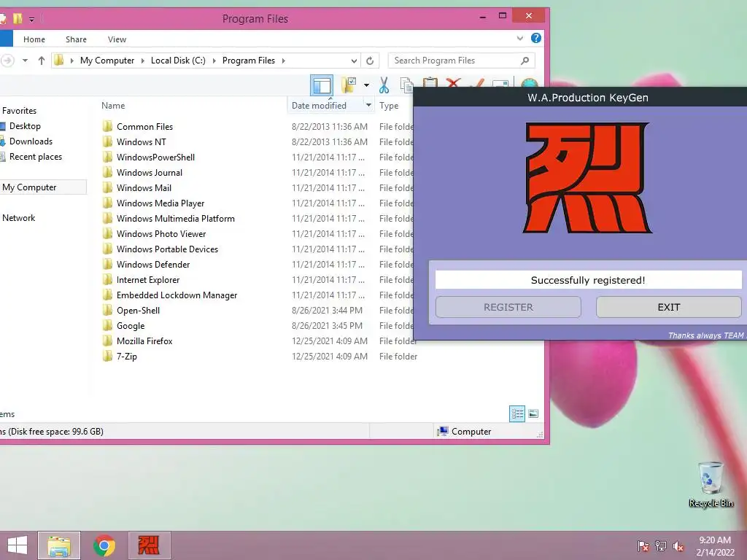Screen dimensions: 747x560
Task: Click the Favorites sidebar heading
Action: pos(19,111)
